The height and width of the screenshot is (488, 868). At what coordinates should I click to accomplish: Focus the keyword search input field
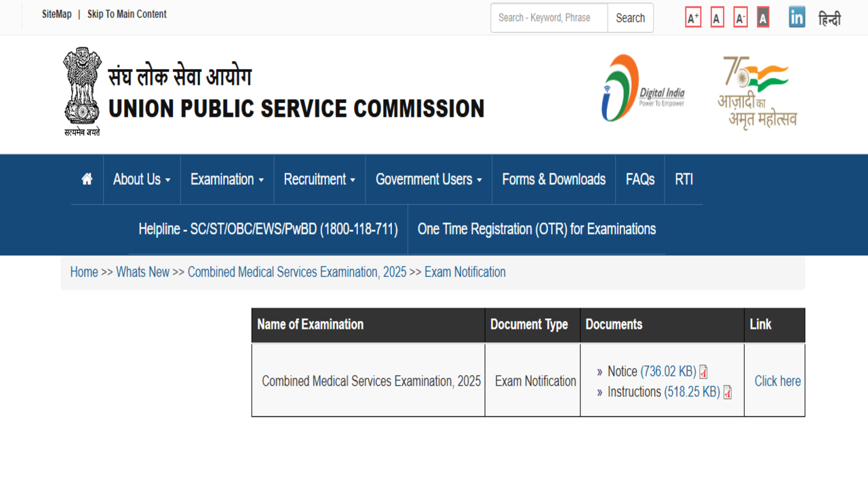[549, 18]
